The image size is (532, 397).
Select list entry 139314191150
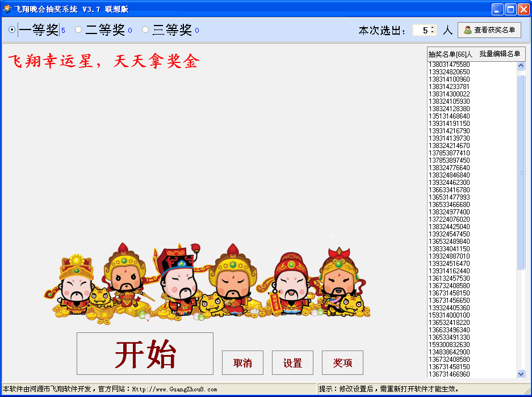(449, 124)
